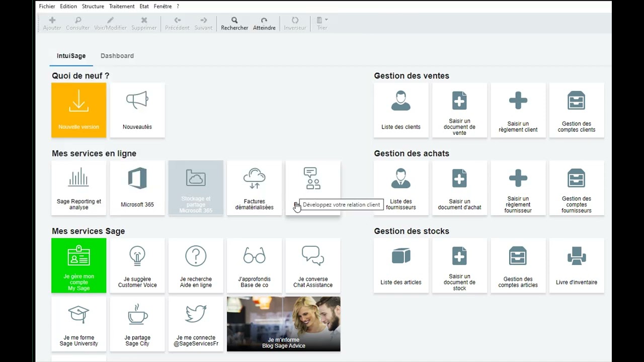Open the ? help menu

[178, 7]
